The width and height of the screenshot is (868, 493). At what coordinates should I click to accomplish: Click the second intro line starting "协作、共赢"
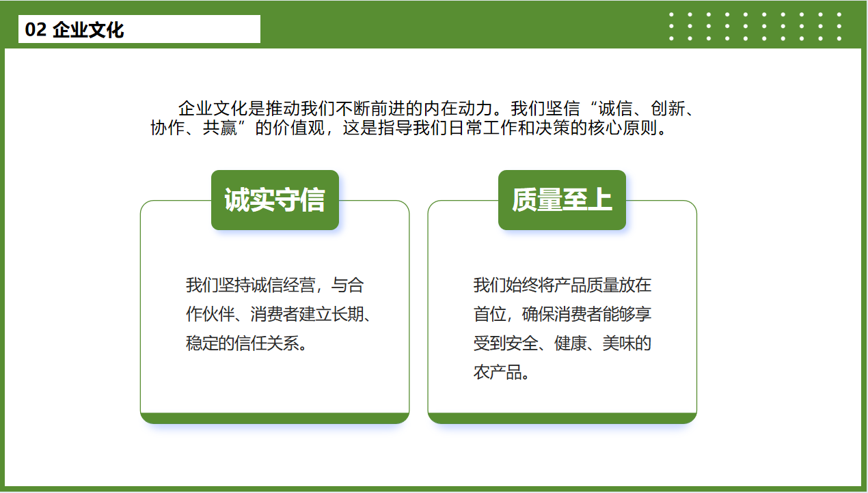click(x=409, y=128)
